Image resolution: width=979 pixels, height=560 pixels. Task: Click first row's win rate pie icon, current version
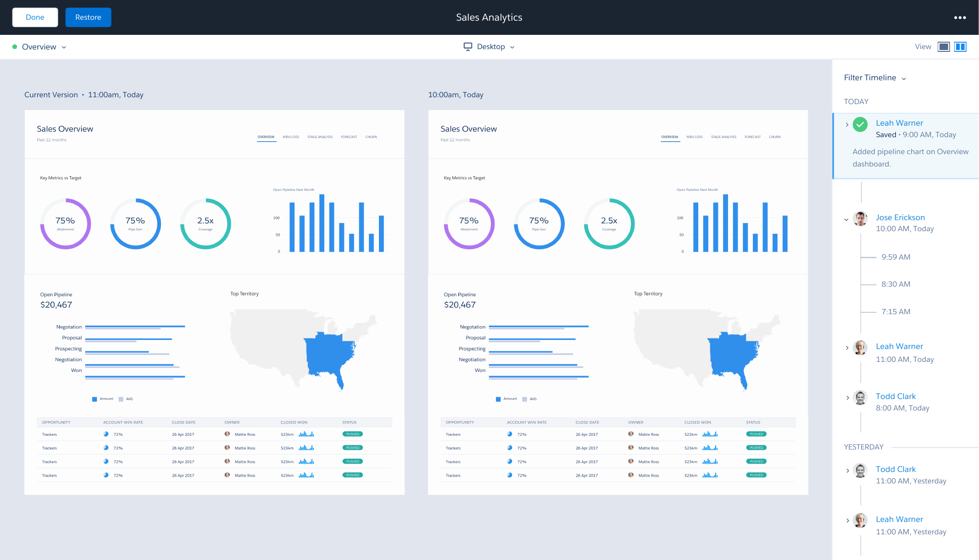coord(106,434)
